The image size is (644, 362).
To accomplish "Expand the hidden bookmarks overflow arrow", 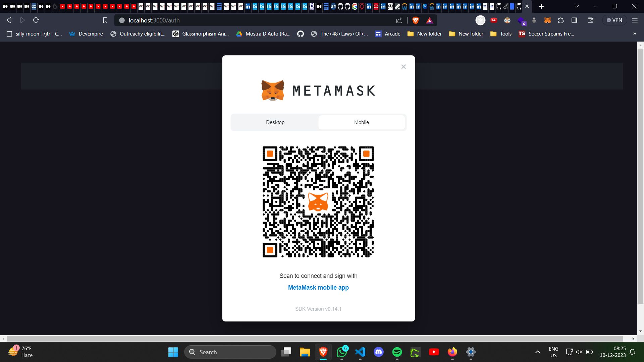I will (x=635, y=34).
